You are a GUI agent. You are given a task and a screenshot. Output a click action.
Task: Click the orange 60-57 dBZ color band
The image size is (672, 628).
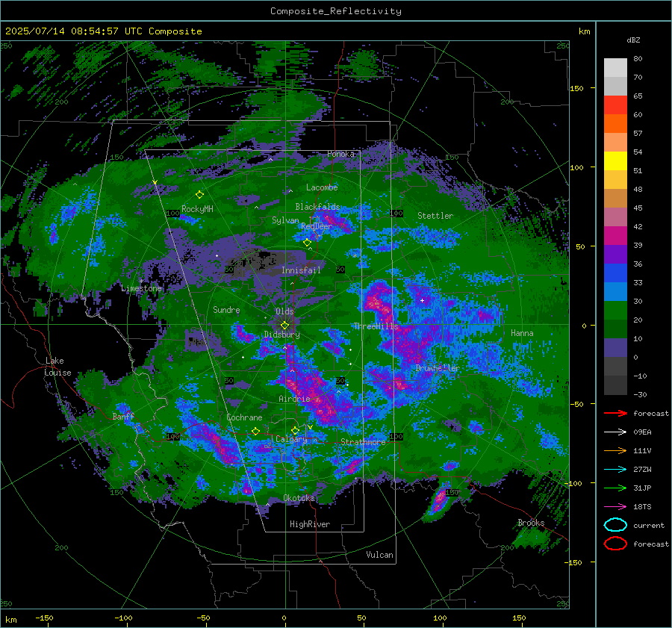(615, 124)
